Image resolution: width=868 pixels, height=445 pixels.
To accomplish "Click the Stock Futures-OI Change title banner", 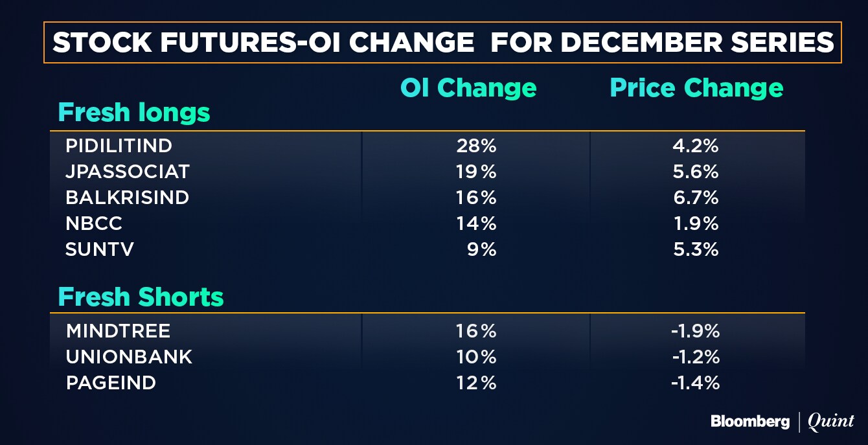I will [x=442, y=43].
